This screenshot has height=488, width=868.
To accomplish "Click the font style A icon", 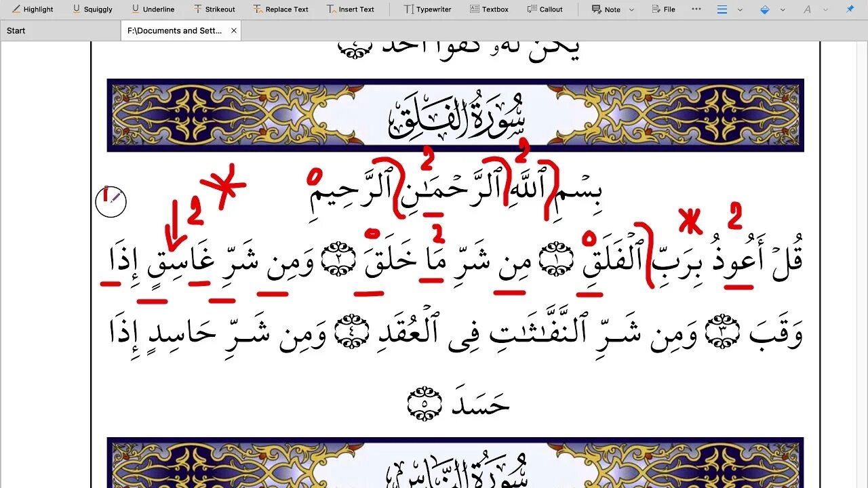I will (x=807, y=9).
